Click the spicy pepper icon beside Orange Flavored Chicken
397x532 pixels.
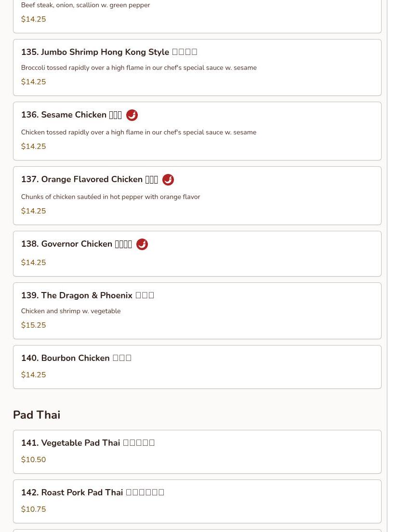[x=168, y=180]
